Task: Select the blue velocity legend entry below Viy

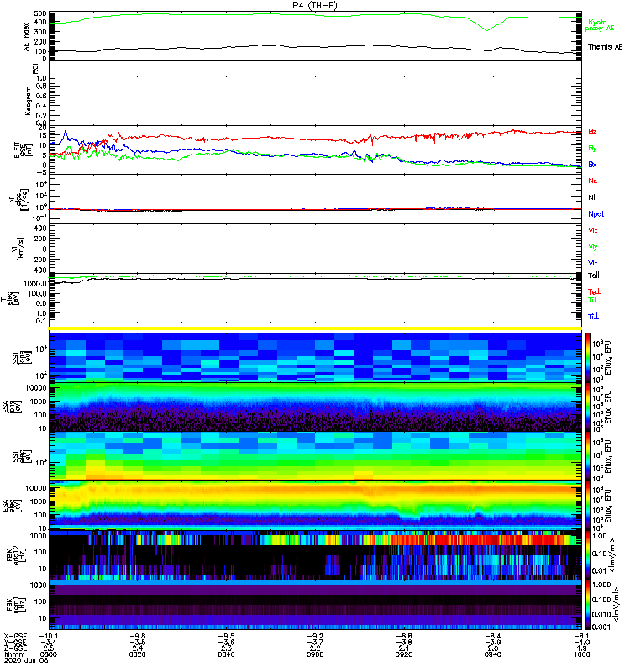Action: (592, 263)
